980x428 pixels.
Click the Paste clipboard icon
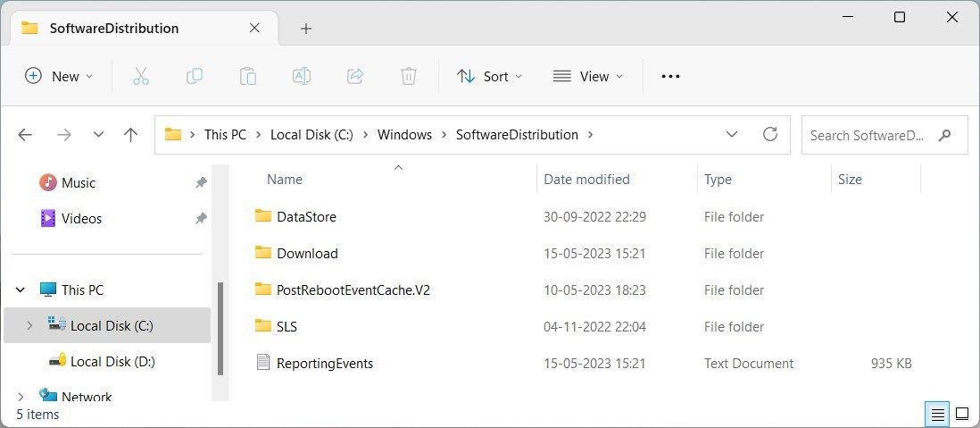(x=248, y=76)
